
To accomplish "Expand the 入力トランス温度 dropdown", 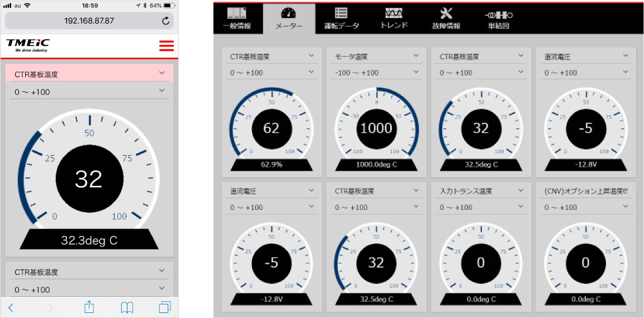I will point(481,191).
